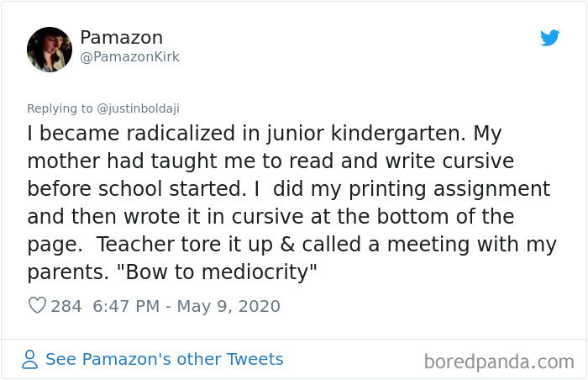588x380 pixels.
Task: See Pamazon's other Tweets
Action: (164, 360)
